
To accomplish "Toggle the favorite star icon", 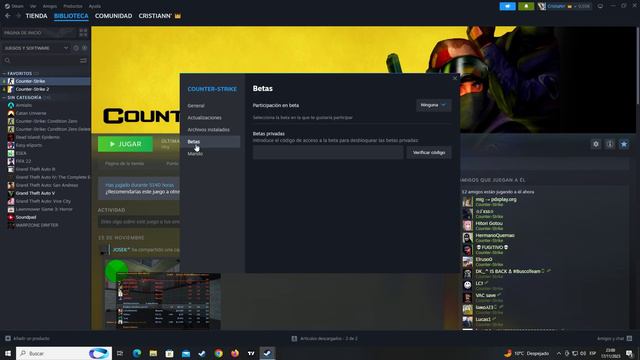I will click(624, 144).
